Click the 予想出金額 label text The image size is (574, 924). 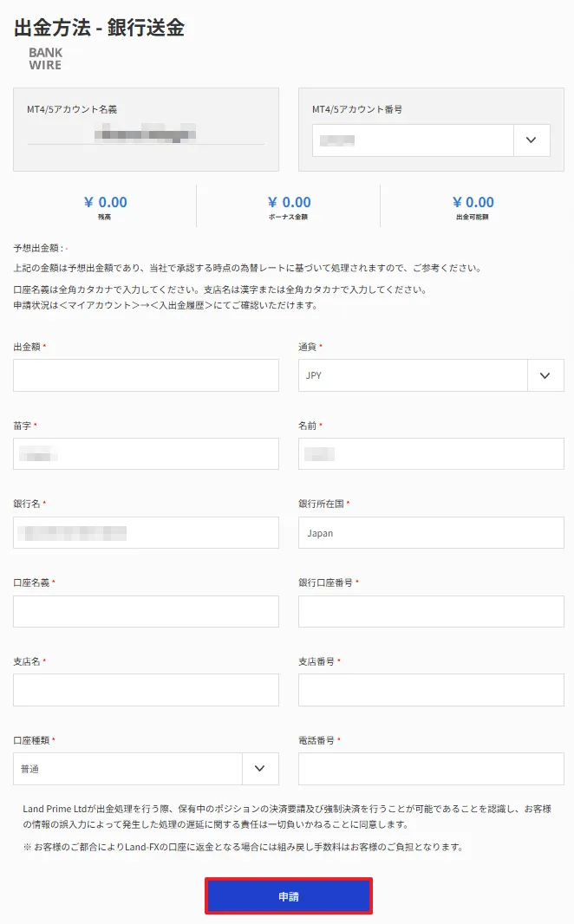(38, 248)
